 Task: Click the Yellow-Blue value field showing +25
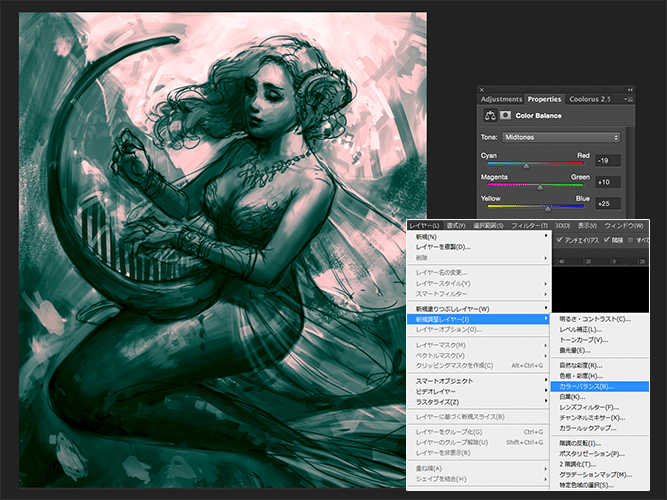(608, 203)
